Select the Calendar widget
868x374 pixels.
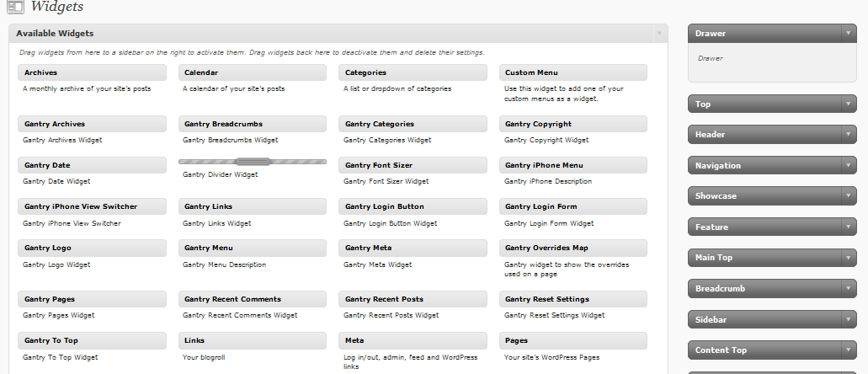pyautogui.click(x=253, y=72)
